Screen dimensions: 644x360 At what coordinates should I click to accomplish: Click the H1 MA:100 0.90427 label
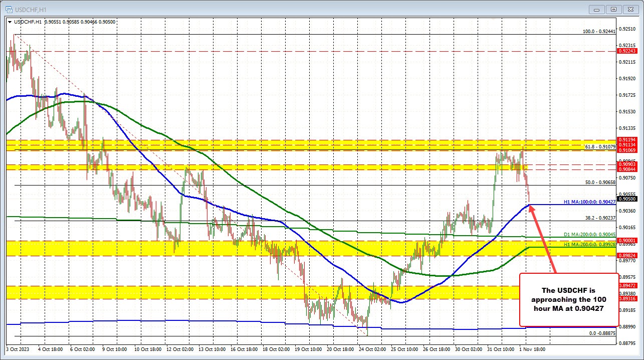click(x=589, y=202)
